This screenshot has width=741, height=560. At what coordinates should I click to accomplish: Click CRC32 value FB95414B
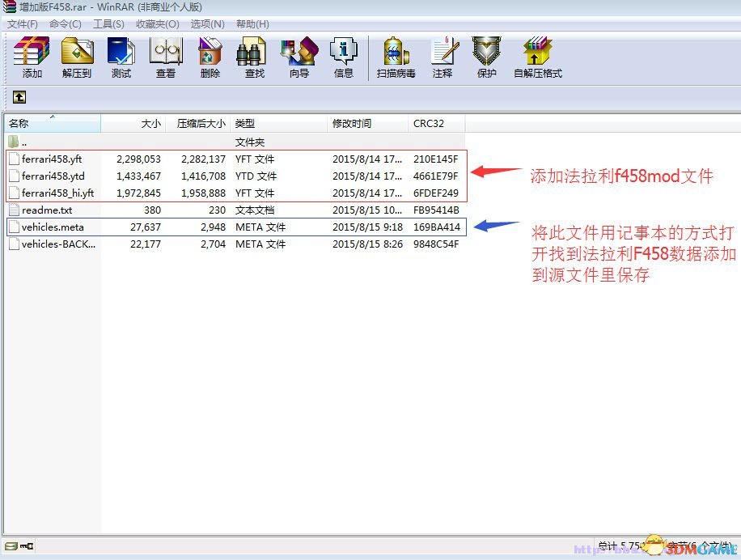(436, 210)
